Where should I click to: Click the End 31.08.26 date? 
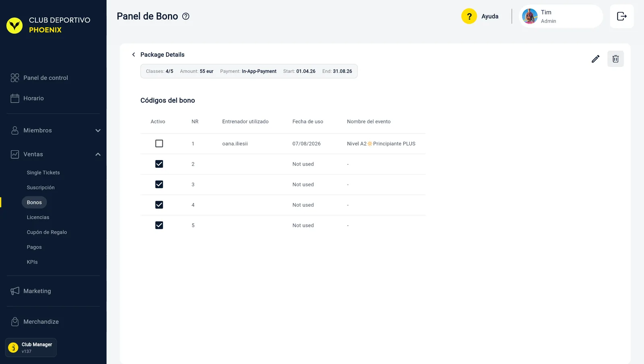(x=343, y=71)
